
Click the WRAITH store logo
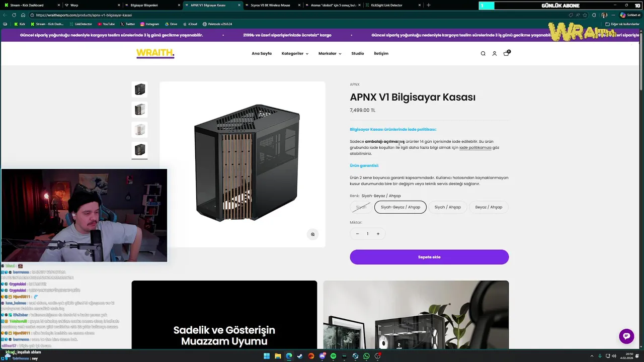155,53
